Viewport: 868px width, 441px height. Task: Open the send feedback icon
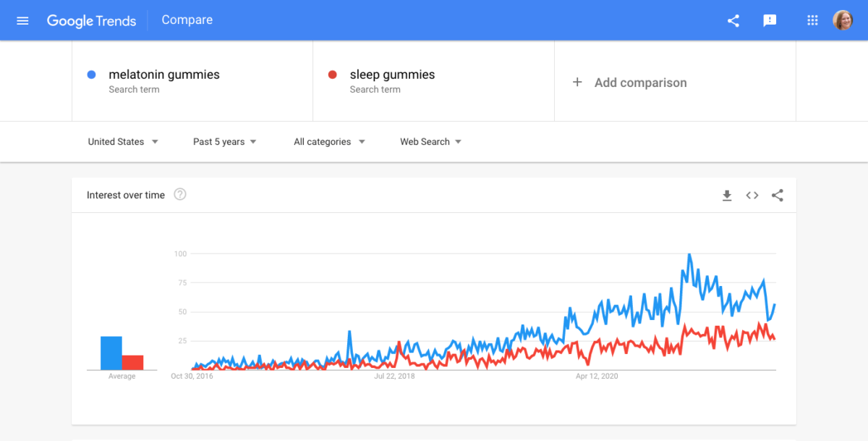[x=770, y=20]
